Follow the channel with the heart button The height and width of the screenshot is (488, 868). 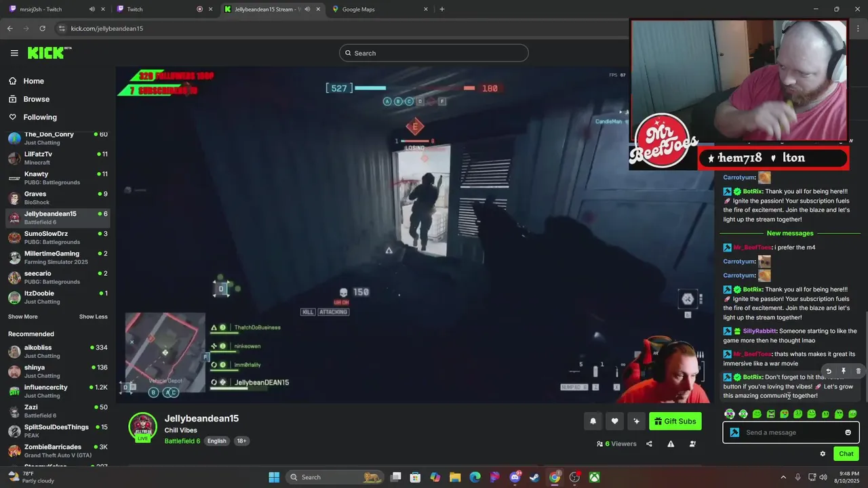[x=614, y=421]
